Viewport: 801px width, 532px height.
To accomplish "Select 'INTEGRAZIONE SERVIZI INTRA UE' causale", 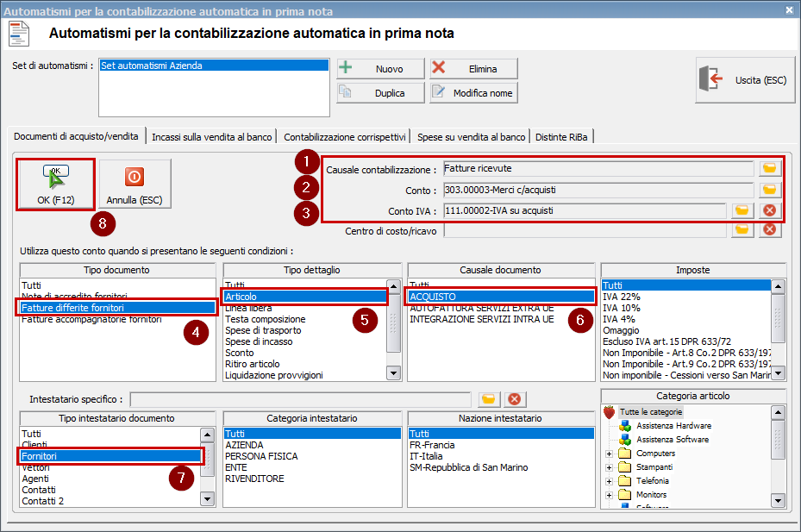I will (501, 319).
